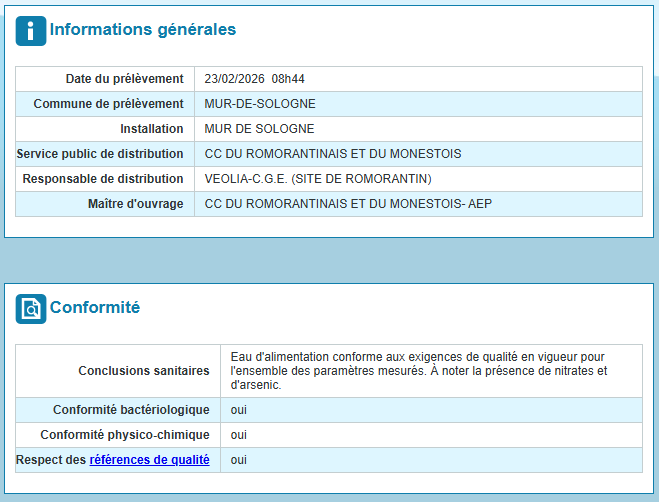Select the VEOLIA-C.G.E. distributor value
This screenshot has height=502, width=659.
[317, 179]
